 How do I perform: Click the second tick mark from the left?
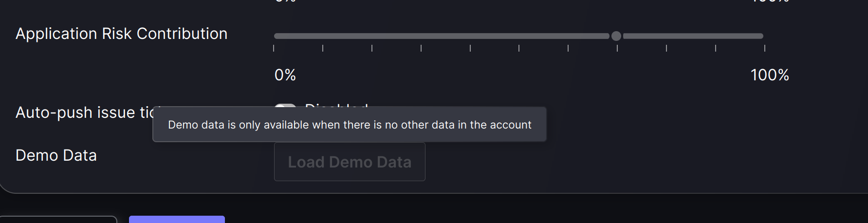[x=323, y=48]
